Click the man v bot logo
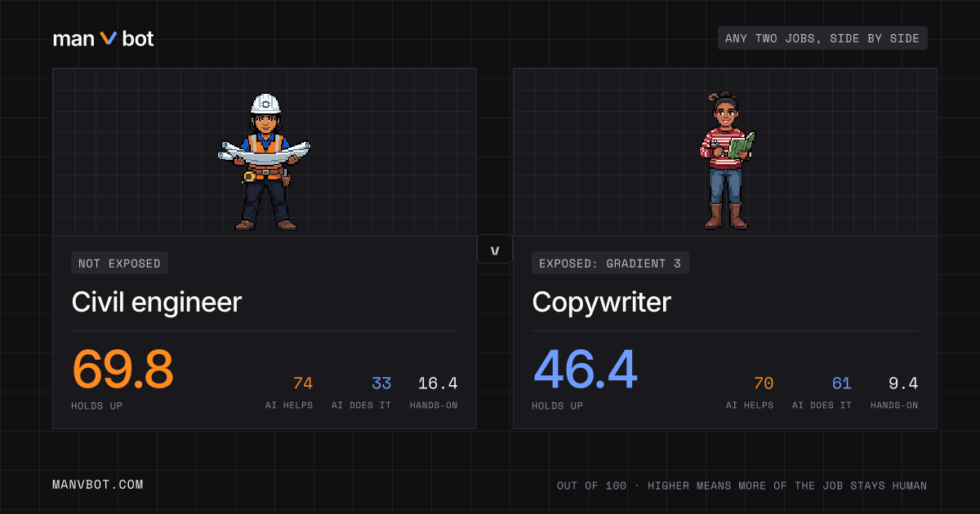This screenshot has height=514, width=980. 103,38
